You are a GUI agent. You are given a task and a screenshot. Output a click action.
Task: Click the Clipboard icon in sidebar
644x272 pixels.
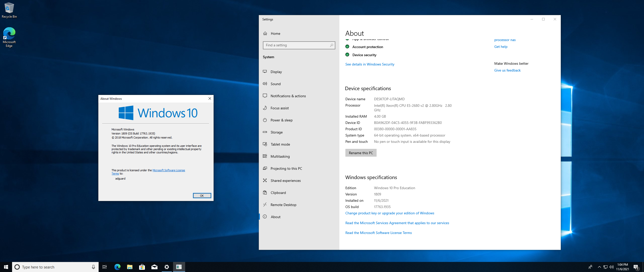tap(265, 192)
